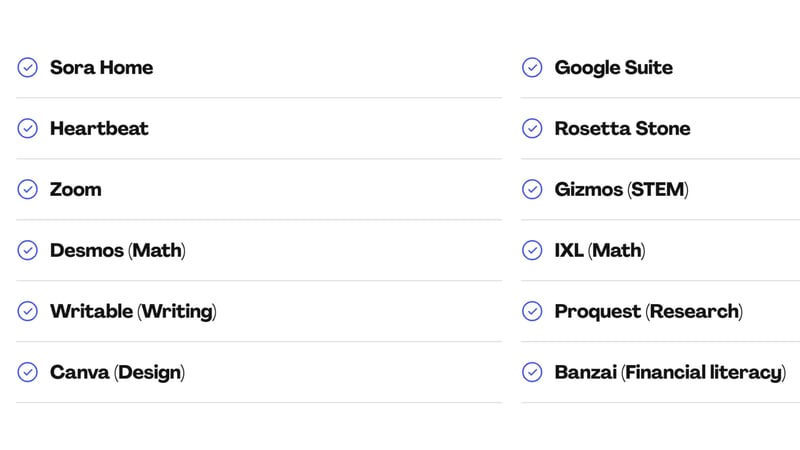Click the check icon next to Google Suite

tap(533, 68)
